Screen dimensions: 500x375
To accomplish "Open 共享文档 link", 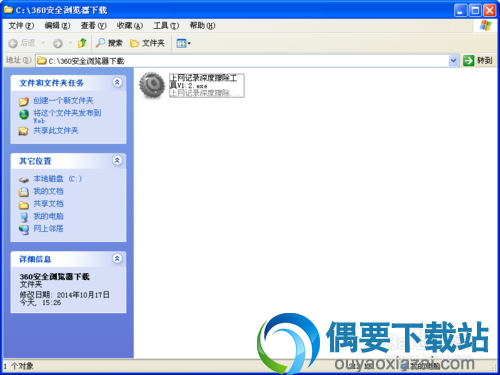I will 48,204.
